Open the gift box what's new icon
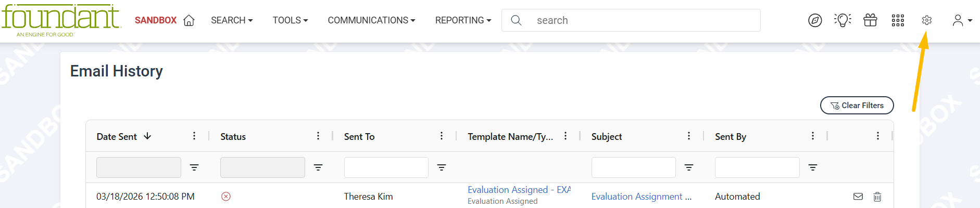Viewport: 980px width, 208px height. pos(870,20)
